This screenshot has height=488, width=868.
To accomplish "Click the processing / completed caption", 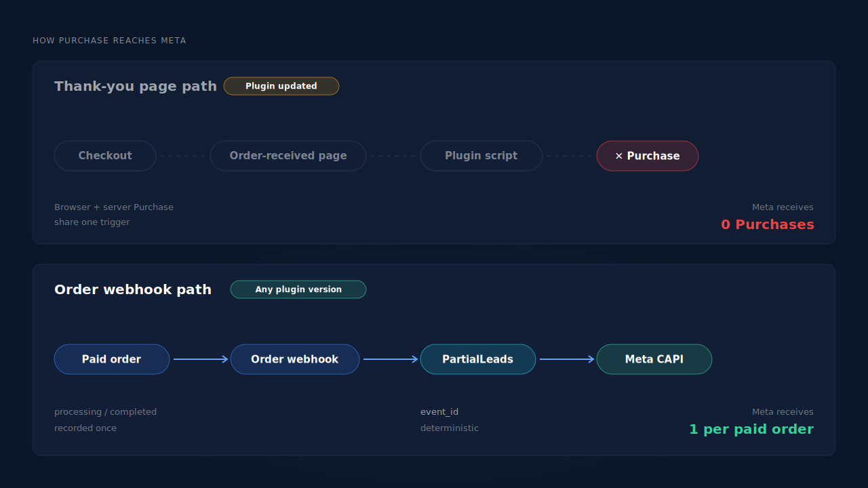I will point(106,412).
